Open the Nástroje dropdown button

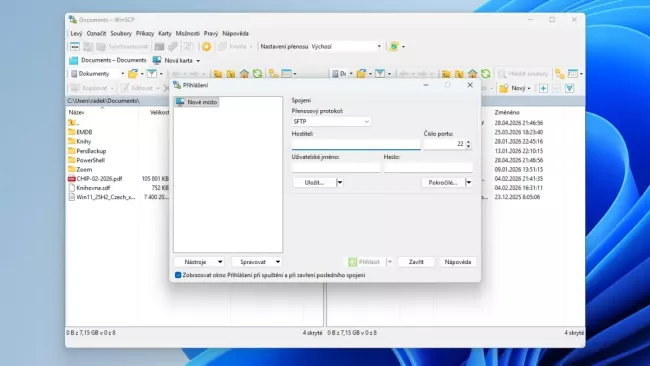[x=199, y=262]
